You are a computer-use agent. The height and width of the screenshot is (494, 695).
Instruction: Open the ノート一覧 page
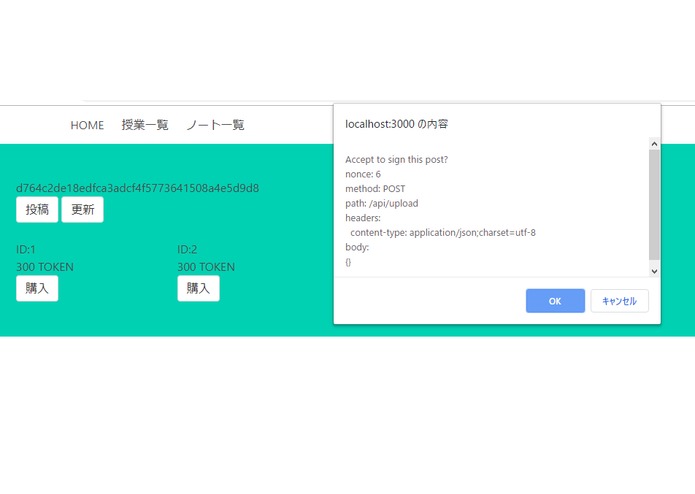(x=215, y=125)
